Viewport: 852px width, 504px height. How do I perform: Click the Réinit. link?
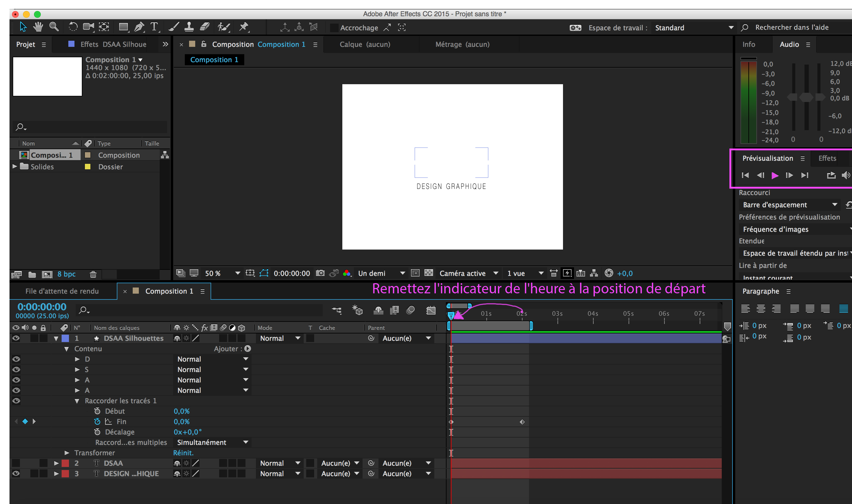183,453
